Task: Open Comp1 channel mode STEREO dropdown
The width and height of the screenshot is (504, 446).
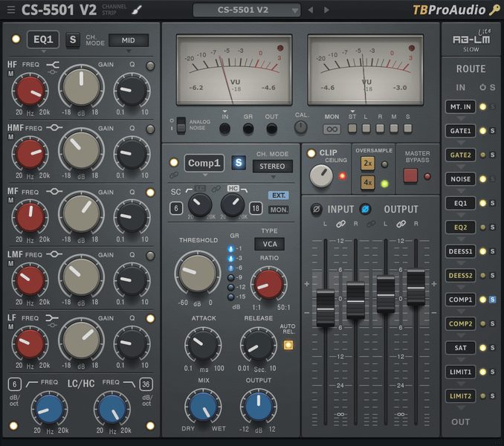Action: tap(272, 167)
